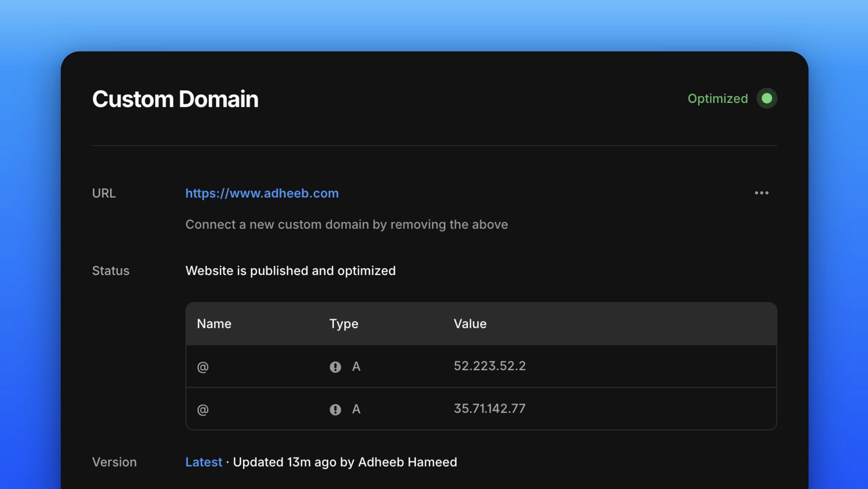Click the @ name in first record row
868x489 pixels.
203,367
